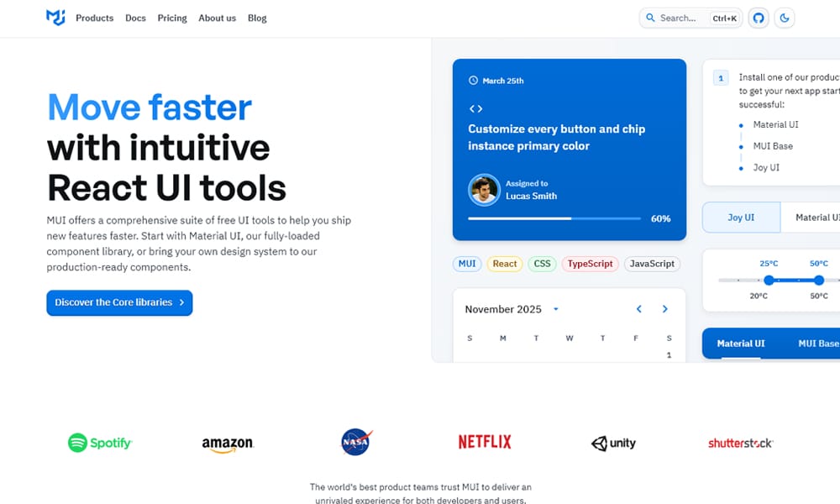Screen dimensions: 840x504
Task: Click the Unity logo
Action: (613, 443)
